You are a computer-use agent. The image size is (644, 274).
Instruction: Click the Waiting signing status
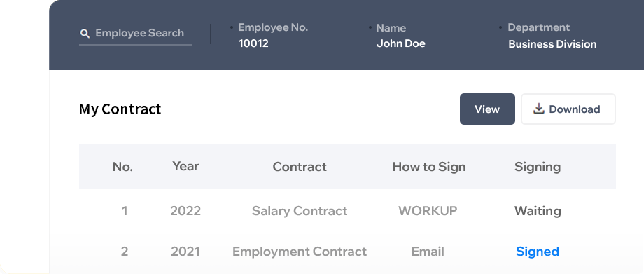coord(538,211)
